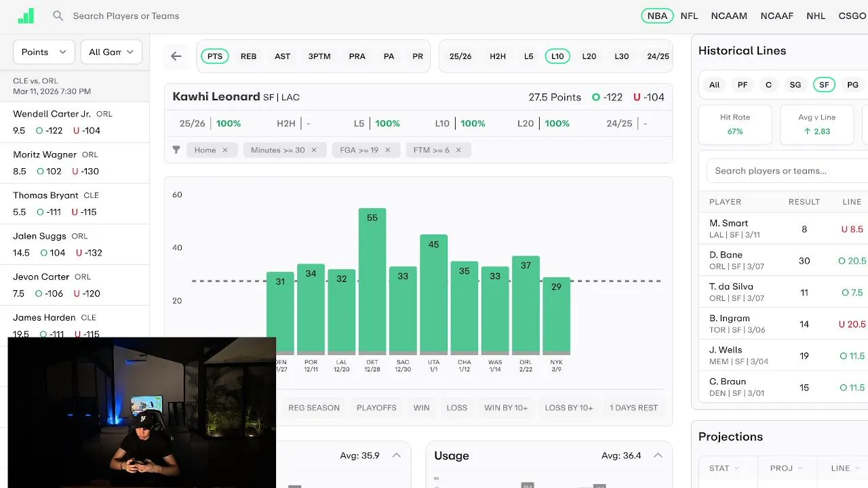This screenshot has width=868, height=488.
Task: Open the NBA league tab
Action: pos(657,16)
